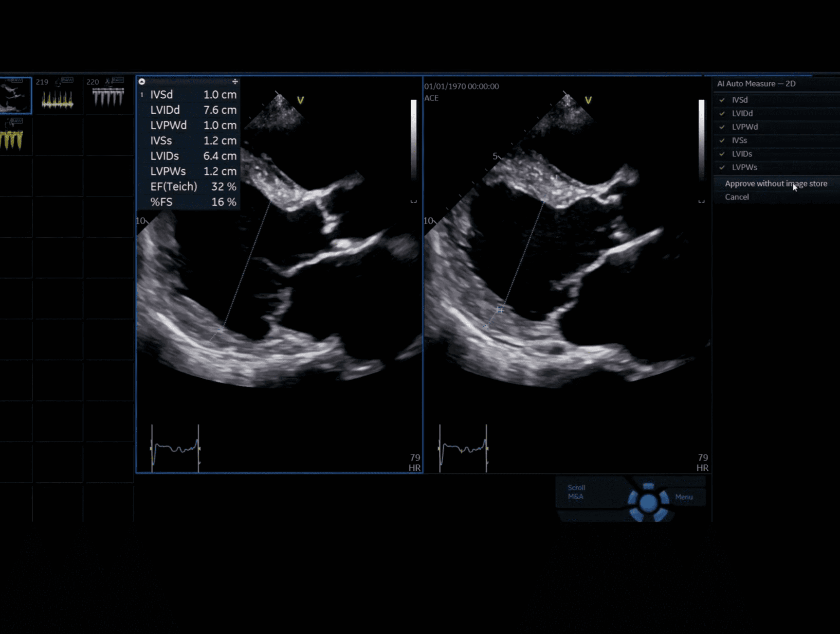Click the small bracket icon below left grayscale bar
The image size is (840, 634).
coord(414,201)
